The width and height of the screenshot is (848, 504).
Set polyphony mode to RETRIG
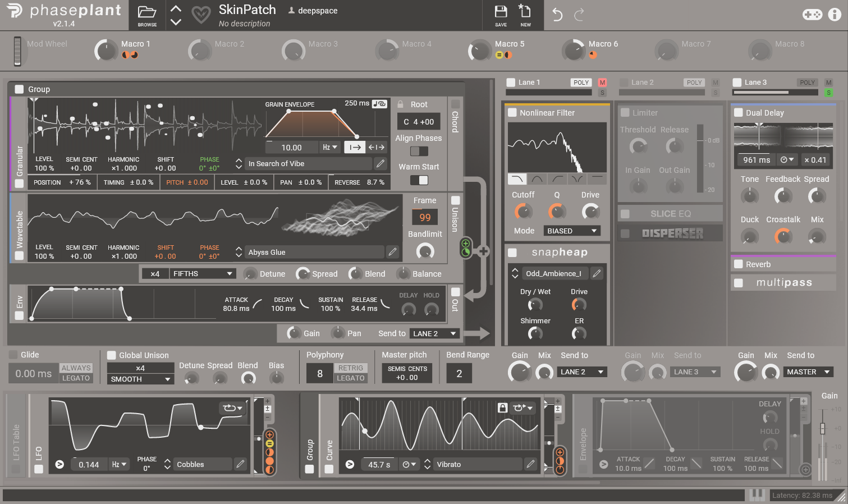coord(351,368)
